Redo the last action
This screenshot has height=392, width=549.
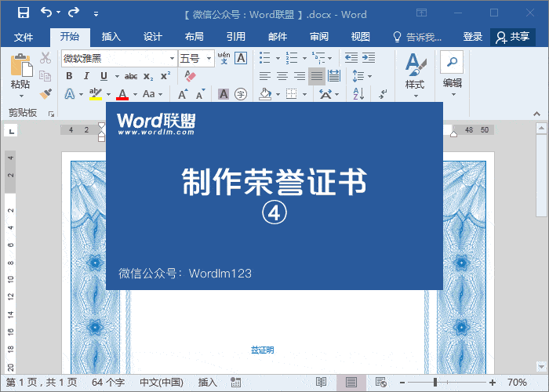tap(74, 13)
